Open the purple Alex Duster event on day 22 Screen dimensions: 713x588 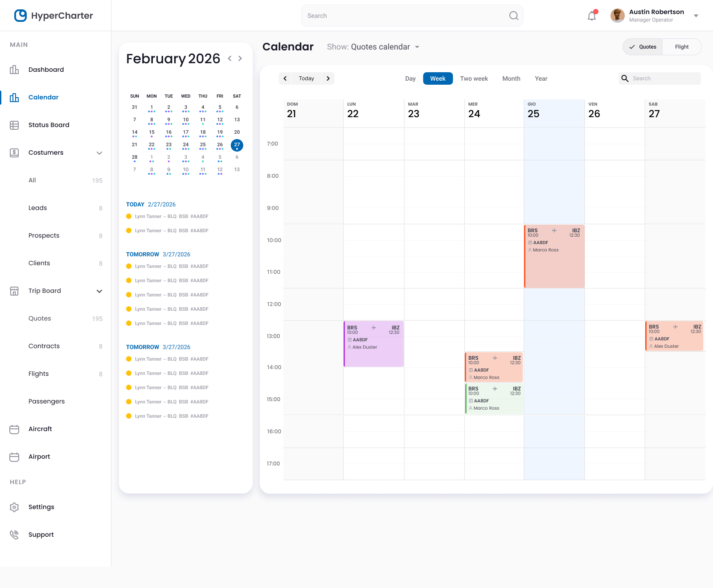point(373,344)
